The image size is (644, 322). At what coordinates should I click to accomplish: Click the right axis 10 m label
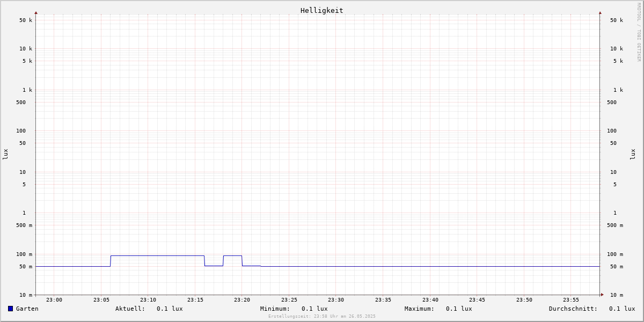[x=617, y=295]
